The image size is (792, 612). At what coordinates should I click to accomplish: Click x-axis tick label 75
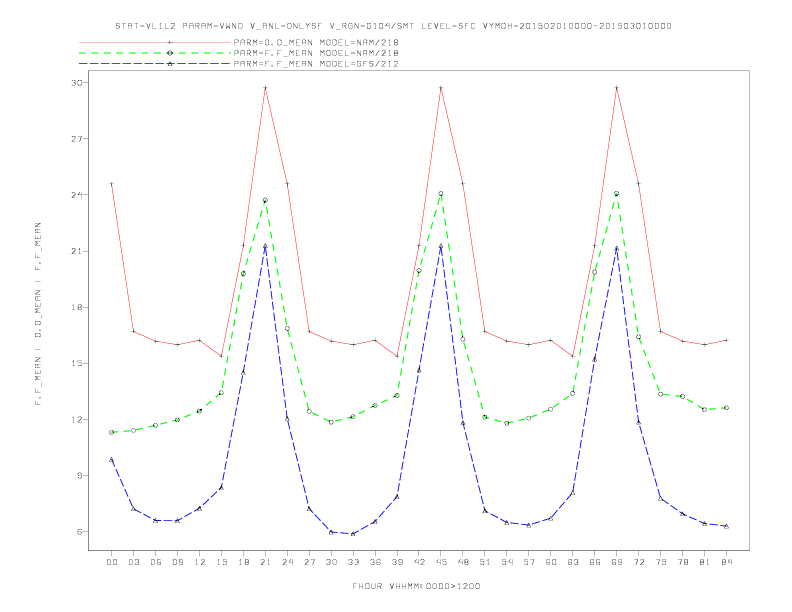(661, 562)
